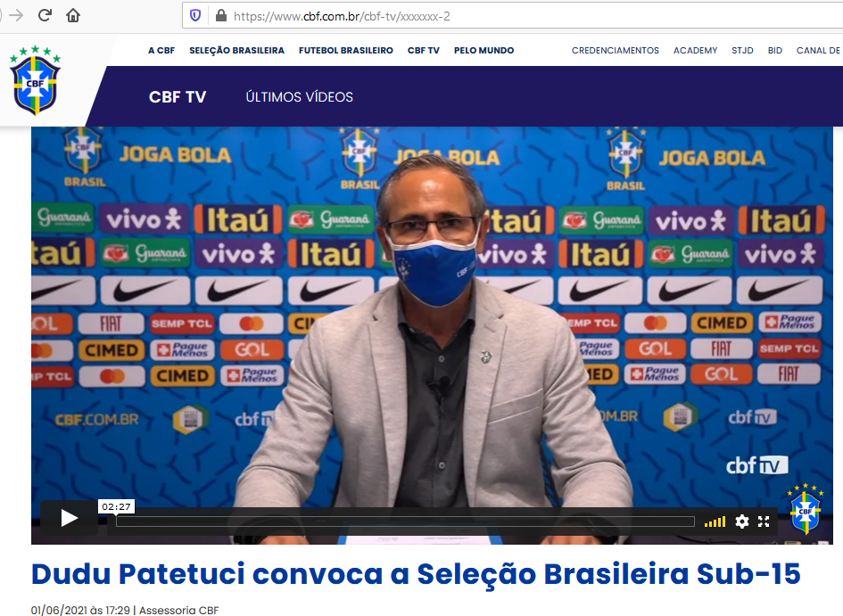Click the browser address bar URL
Screen dimensions: 843x616
click(342, 17)
